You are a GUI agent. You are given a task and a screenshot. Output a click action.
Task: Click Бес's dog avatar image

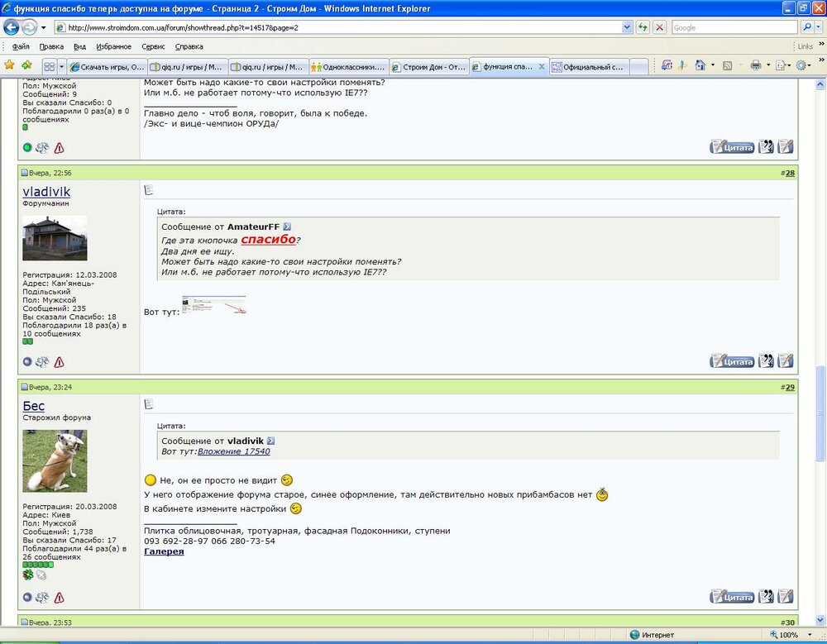tap(55, 461)
